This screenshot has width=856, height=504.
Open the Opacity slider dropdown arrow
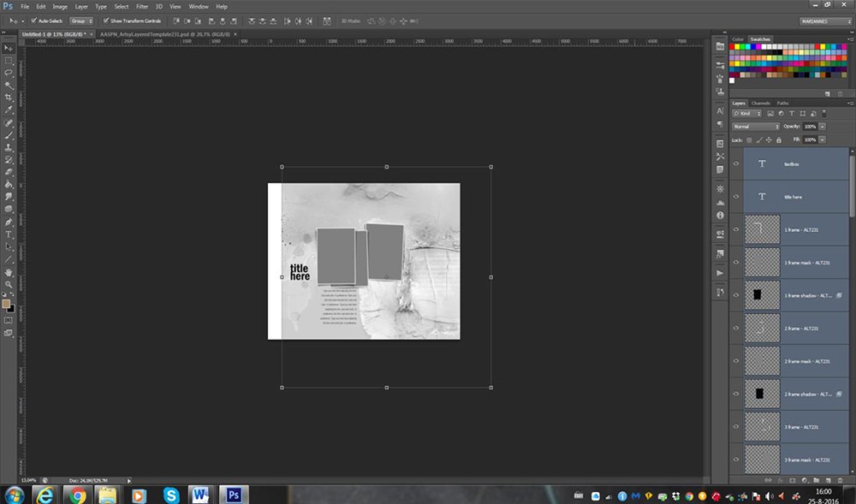tap(822, 127)
